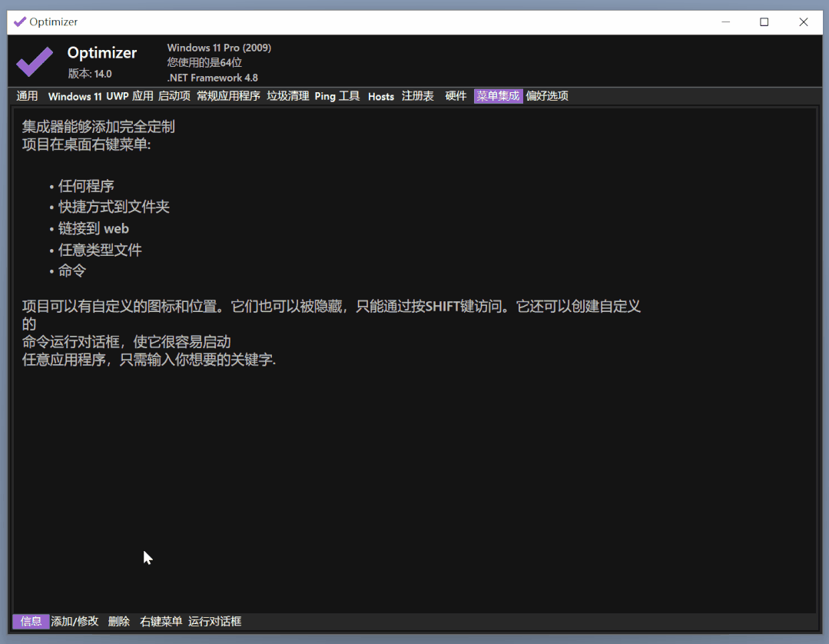Open the 垃圾清理 tab
829x644 pixels.
pos(287,96)
